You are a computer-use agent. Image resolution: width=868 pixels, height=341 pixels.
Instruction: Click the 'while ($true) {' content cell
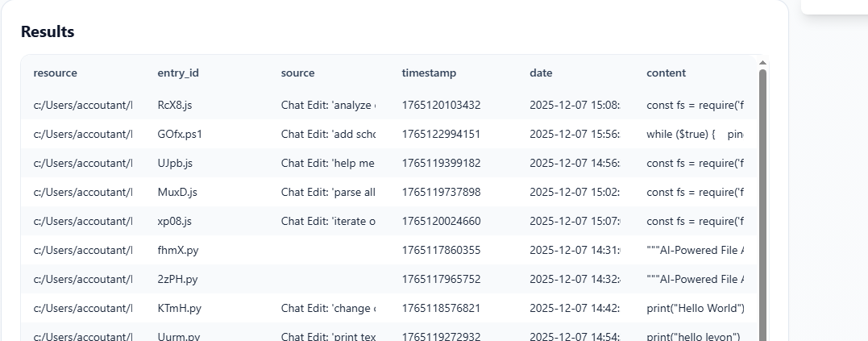(695, 134)
